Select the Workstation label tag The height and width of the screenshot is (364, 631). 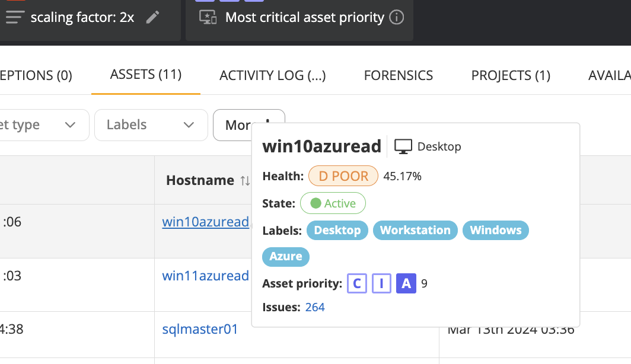[x=415, y=230]
